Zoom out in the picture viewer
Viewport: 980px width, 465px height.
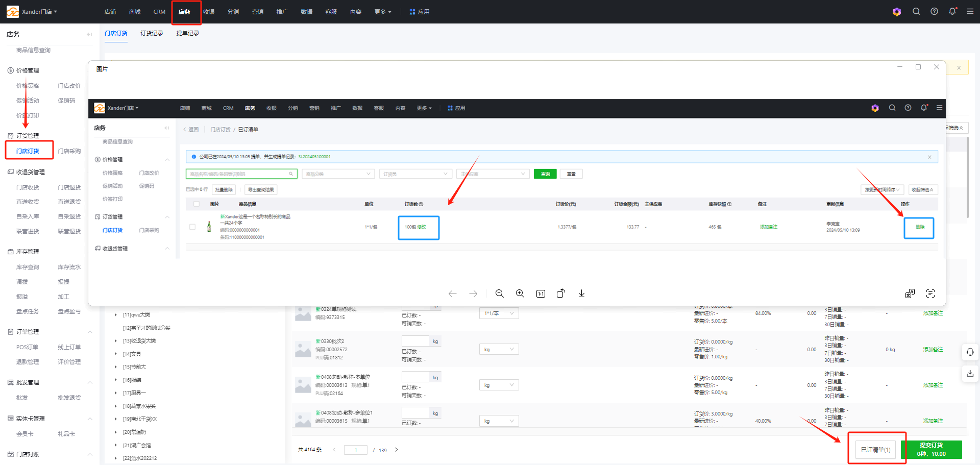(500, 293)
